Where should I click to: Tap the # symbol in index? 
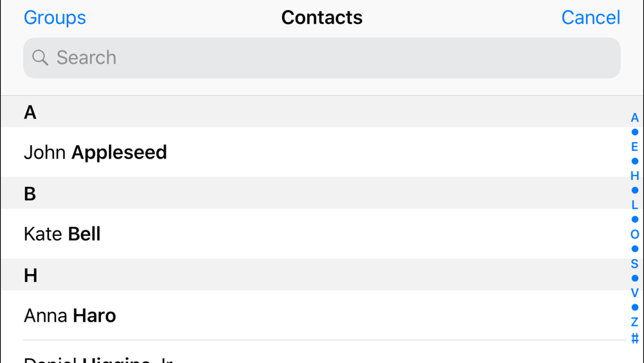point(634,338)
